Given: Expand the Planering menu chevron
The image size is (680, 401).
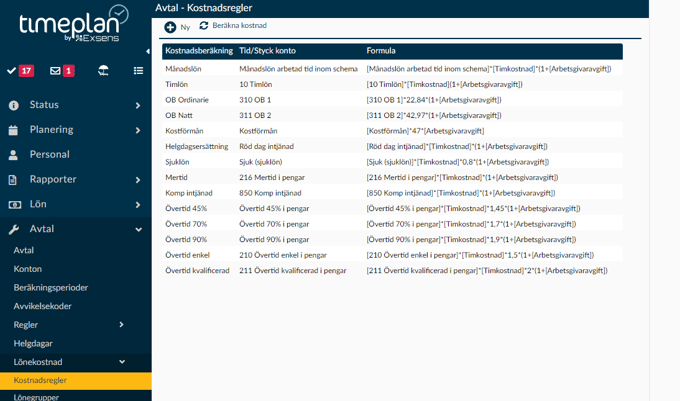Looking at the screenshot, I should pos(138,130).
